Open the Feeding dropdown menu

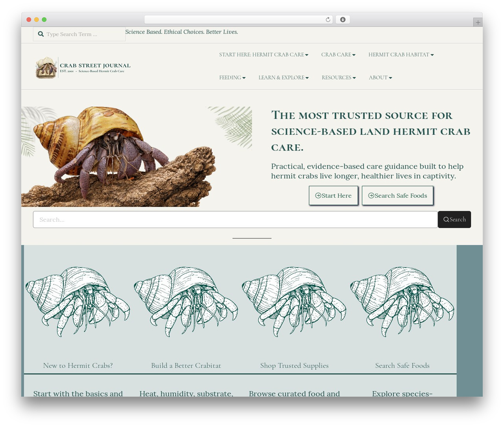(232, 78)
